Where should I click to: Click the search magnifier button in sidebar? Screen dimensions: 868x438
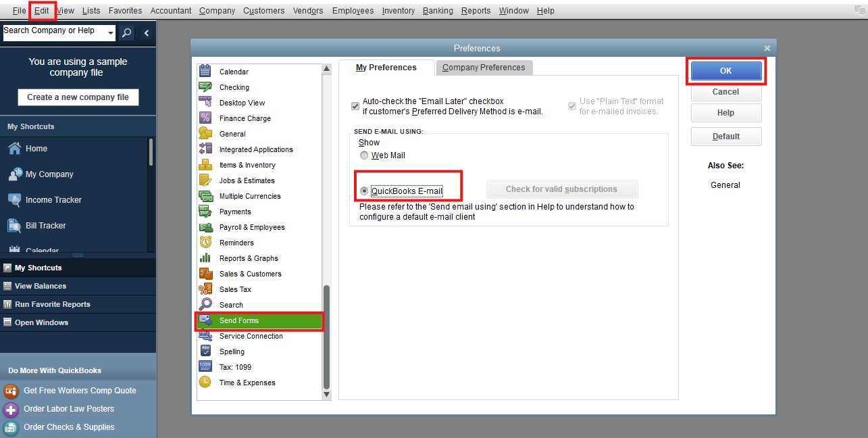126,33
